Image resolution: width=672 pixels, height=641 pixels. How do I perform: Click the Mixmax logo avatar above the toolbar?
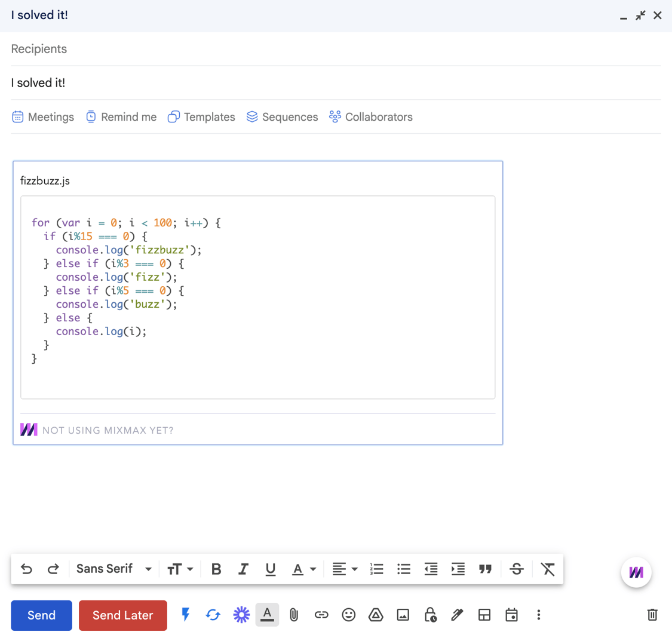636,572
